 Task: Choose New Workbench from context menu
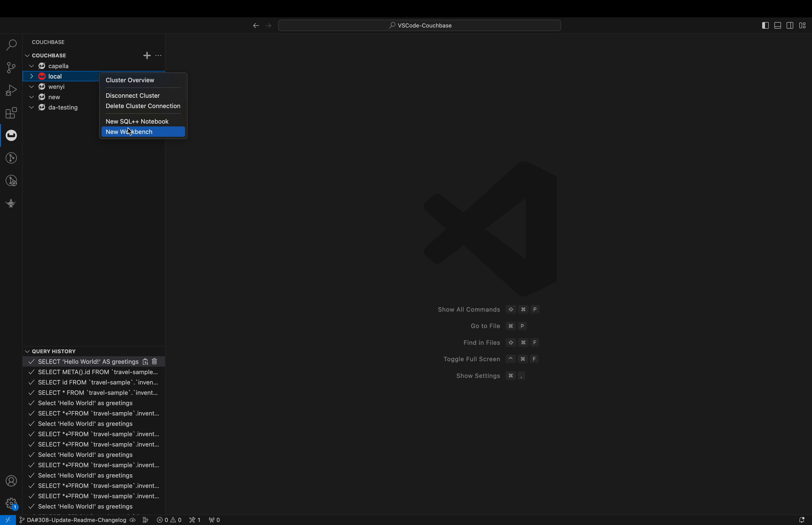pyautogui.click(x=143, y=132)
